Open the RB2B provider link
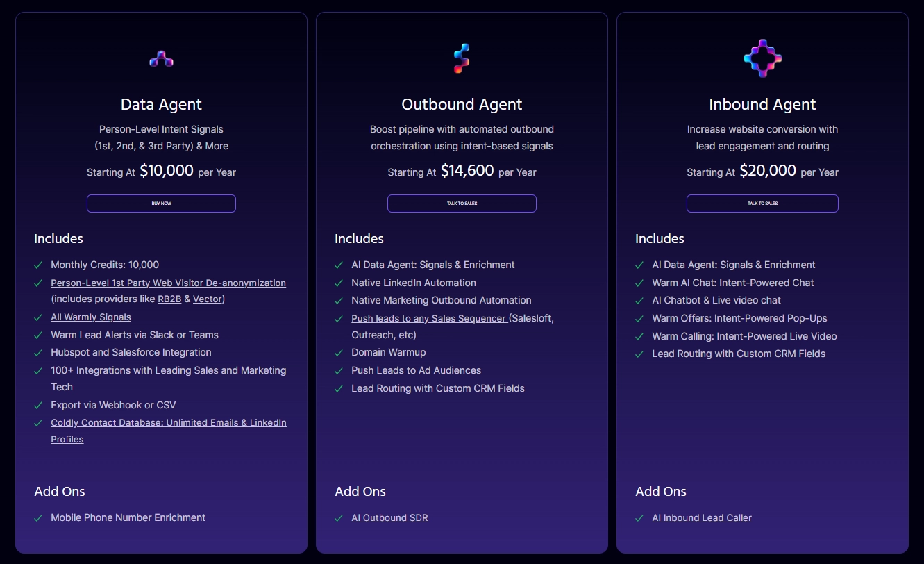 pos(169,299)
